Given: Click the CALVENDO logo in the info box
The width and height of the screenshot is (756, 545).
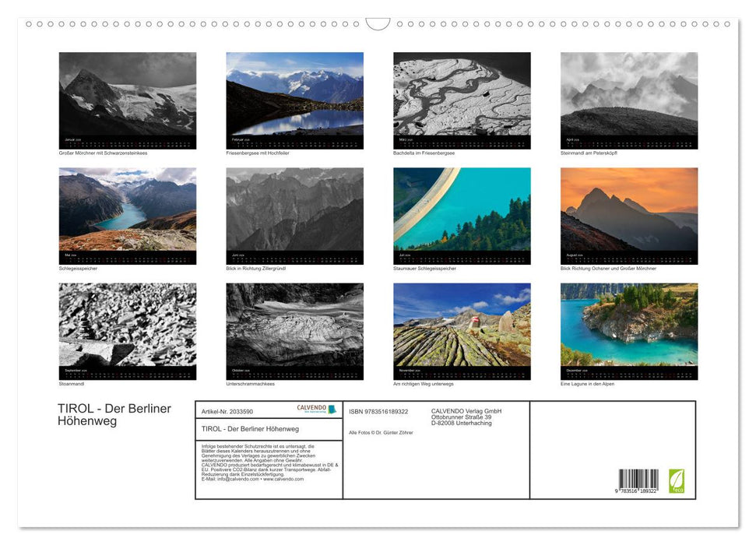Looking at the screenshot, I should [316, 410].
